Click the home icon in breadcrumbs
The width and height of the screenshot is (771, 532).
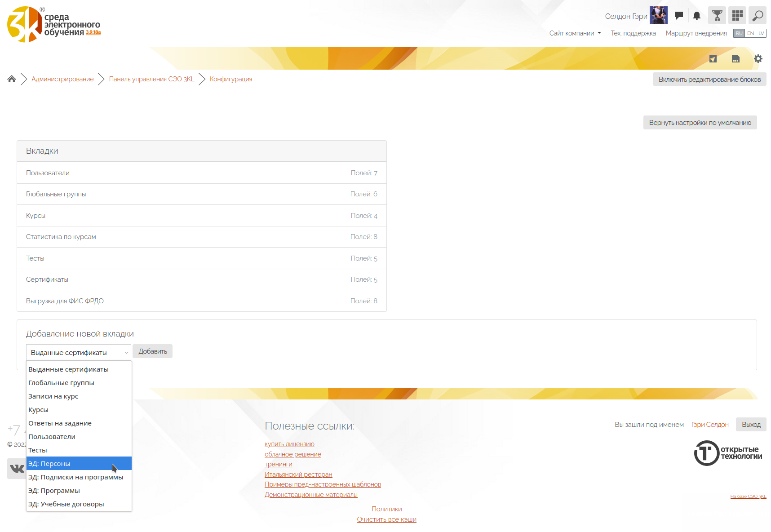(12, 79)
